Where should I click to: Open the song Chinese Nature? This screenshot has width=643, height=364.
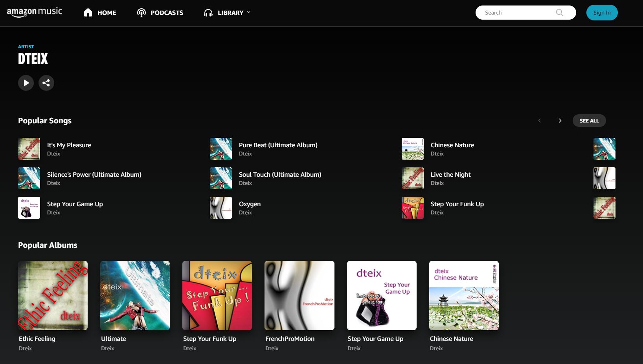(x=452, y=145)
